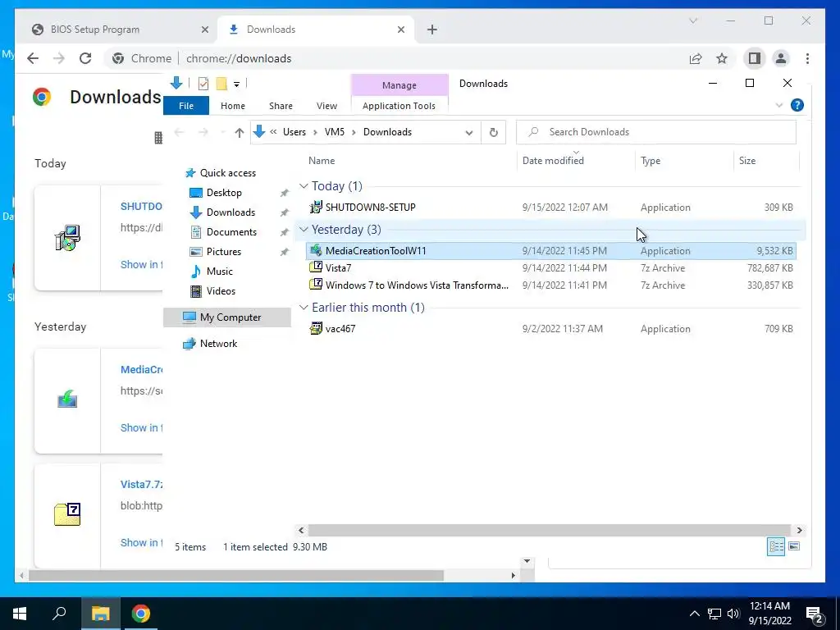Click the Explorer title bar download arrow icon
The image size is (840, 630).
[176, 83]
